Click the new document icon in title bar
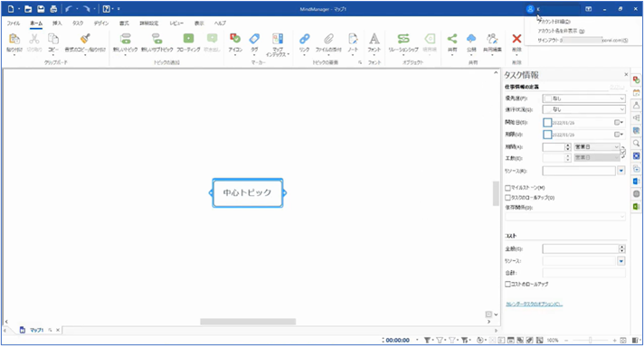Screen dimensions: 644x346 (x=11, y=9)
